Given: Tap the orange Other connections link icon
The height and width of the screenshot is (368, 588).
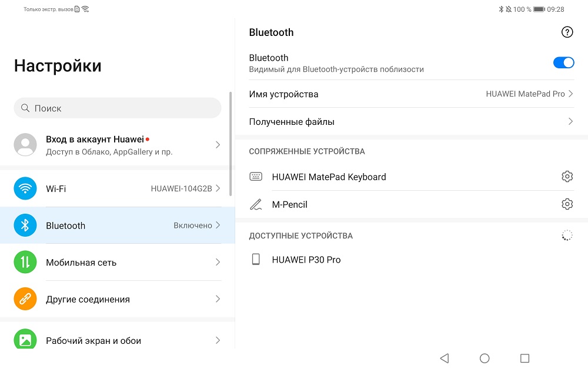Looking at the screenshot, I should [25, 299].
